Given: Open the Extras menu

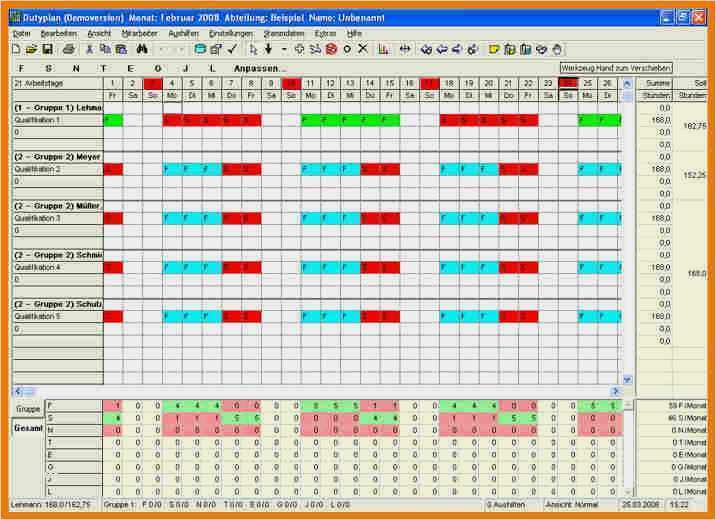Looking at the screenshot, I should 325,33.
